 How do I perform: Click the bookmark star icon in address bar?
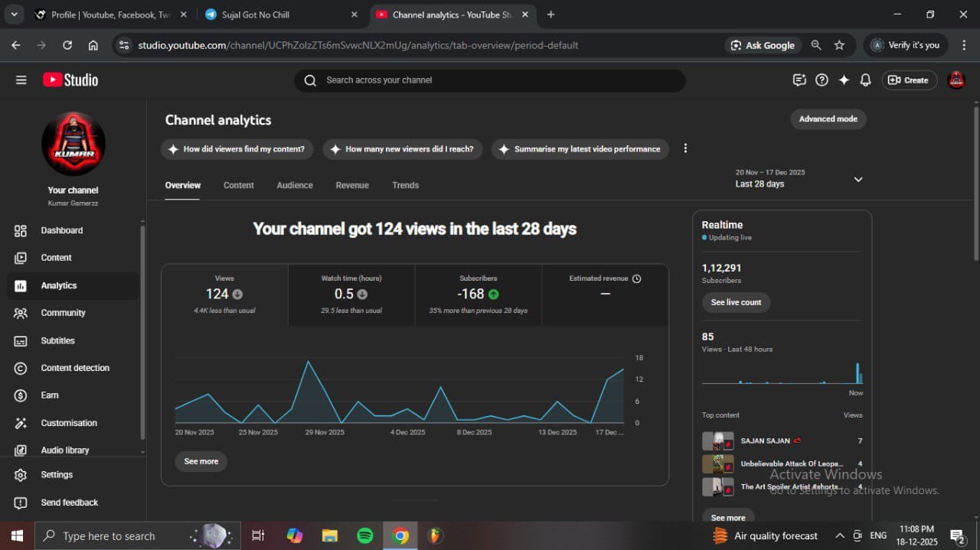(x=839, y=45)
